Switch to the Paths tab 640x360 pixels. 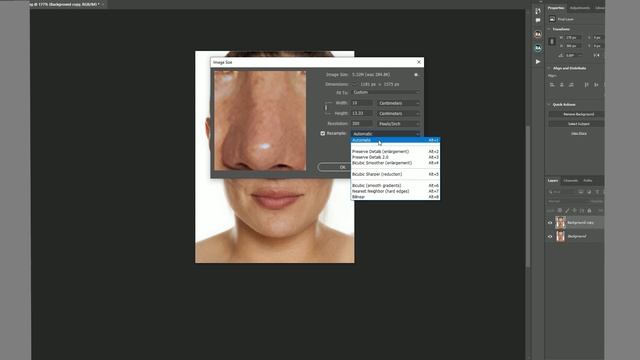click(x=588, y=181)
